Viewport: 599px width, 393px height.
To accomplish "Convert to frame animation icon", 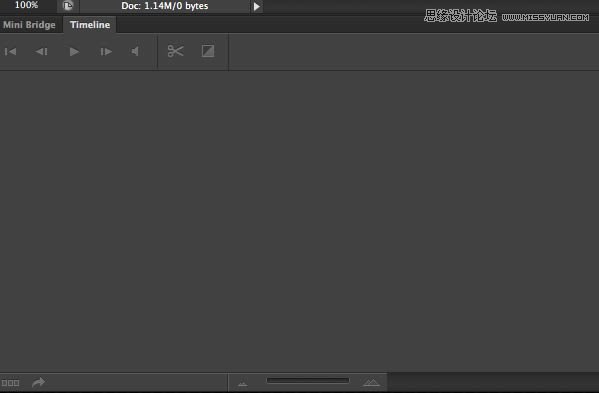I will pos(10,383).
